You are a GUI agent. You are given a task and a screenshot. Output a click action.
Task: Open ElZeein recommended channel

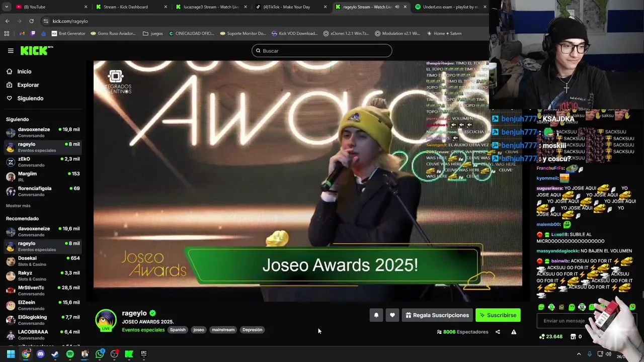click(x=43, y=306)
